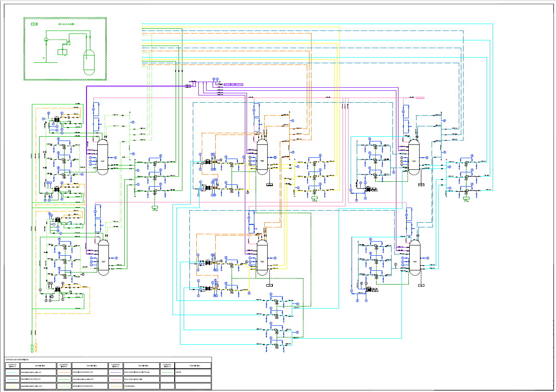Screen dimensions: 556x392
Task: Select the top-left pressure vessel
Action: tap(102, 158)
